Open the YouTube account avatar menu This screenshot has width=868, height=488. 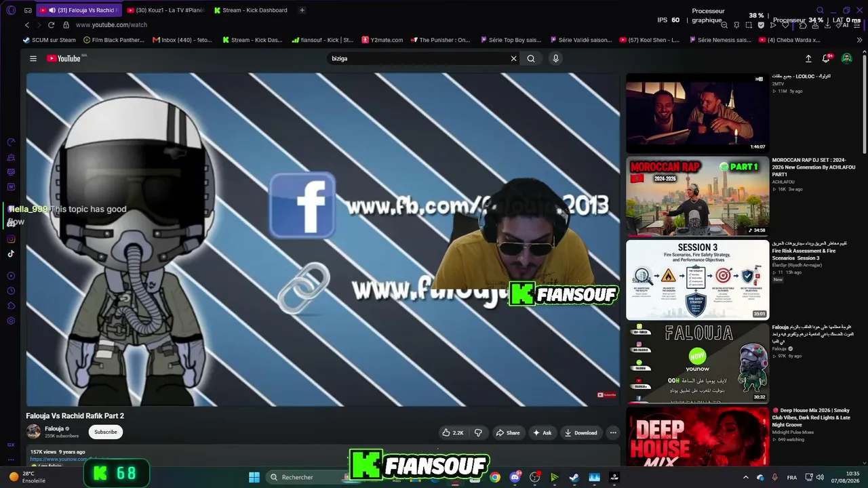point(847,58)
